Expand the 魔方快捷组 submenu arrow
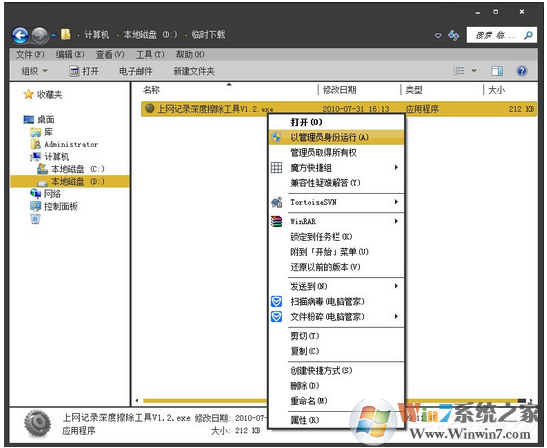The width and height of the screenshot is (547, 448). 396,167
